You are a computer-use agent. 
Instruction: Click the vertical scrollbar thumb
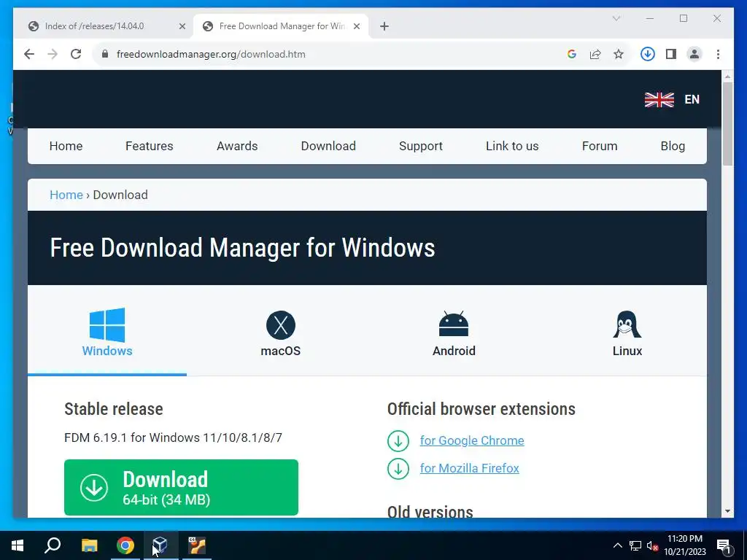(x=727, y=124)
